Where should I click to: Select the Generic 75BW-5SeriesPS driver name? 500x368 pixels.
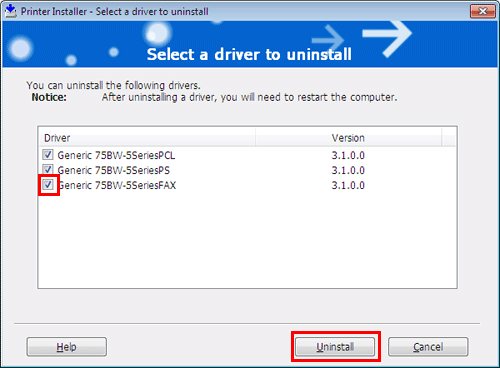pos(114,170)
